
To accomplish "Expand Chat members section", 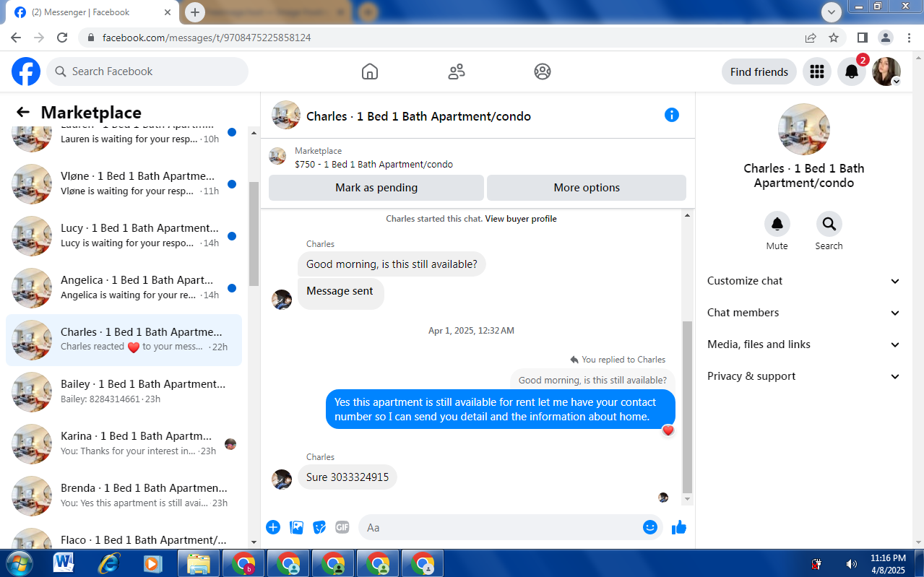I will coord(804,313).
